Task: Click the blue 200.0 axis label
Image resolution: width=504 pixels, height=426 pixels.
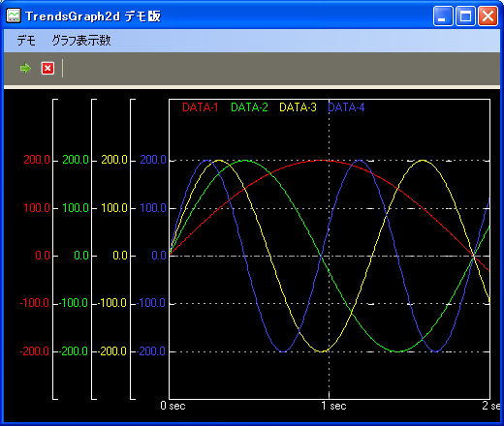Action: click(x=153, y=160)
